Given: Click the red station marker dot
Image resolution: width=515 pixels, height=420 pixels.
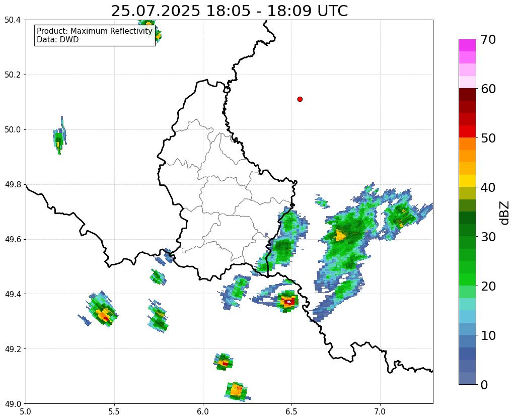Looking at the screenshot, I should [300, 99].
